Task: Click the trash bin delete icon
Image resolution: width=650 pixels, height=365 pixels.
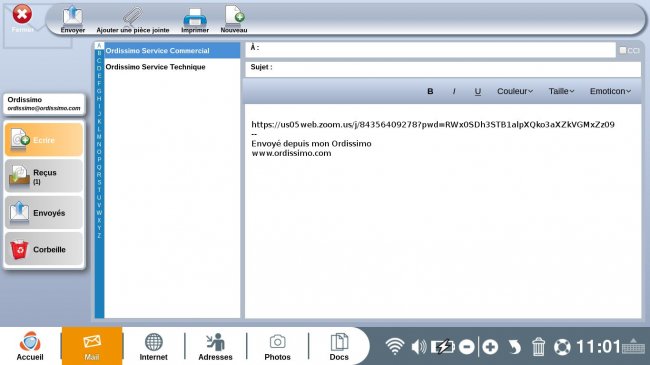Action: coord(538,347)
